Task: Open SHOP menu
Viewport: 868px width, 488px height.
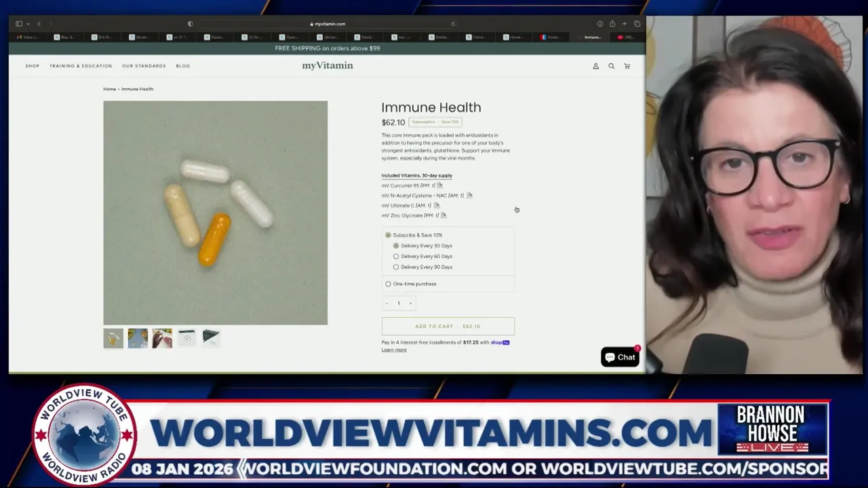Action: [33, 66]
